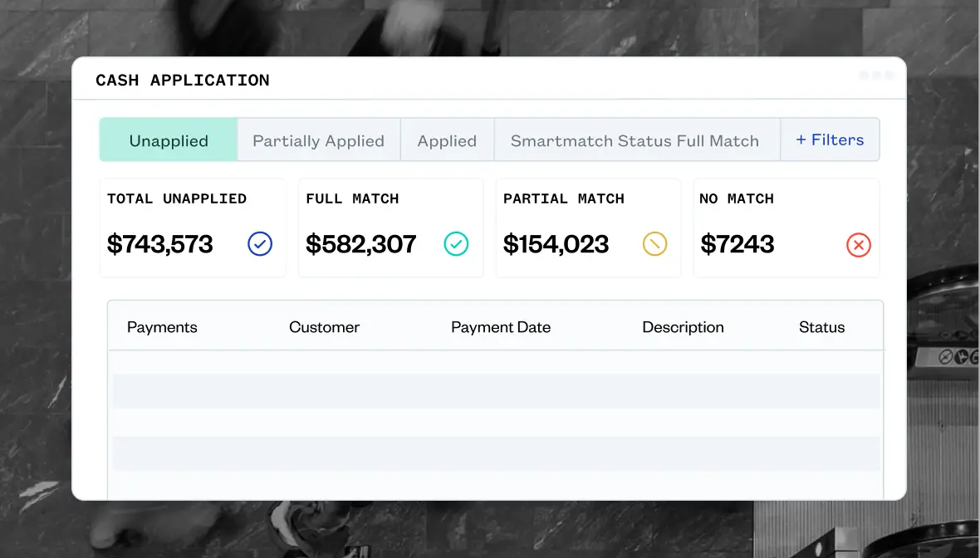Select the first placeholder row in payments table
The height and width of the screenshot is (558, 980).
click(x=496, y=390)
